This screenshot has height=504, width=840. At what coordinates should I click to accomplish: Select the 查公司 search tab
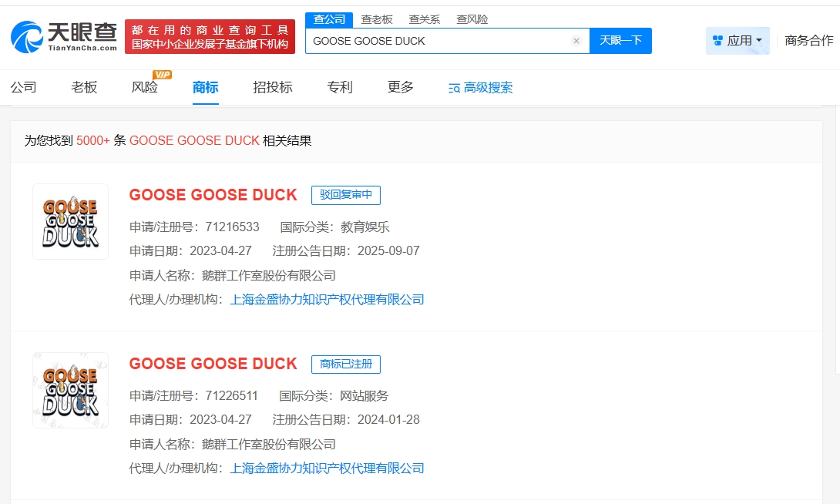[329, 19]
